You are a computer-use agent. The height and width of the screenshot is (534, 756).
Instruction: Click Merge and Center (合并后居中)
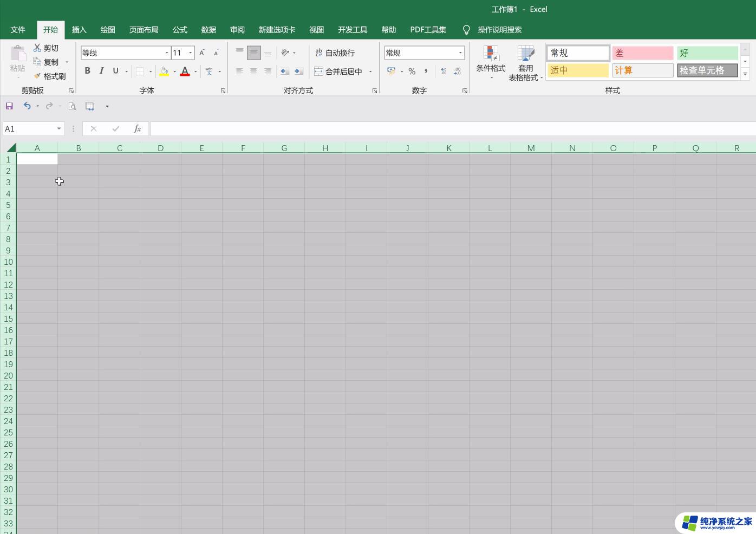pyautogui.click(x=338, y=71)
